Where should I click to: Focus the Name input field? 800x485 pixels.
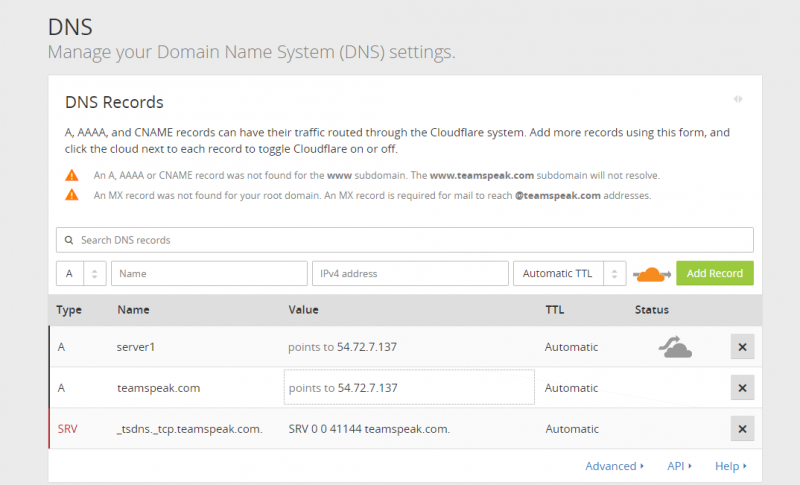pyautogui.click(x=209, y=273)
